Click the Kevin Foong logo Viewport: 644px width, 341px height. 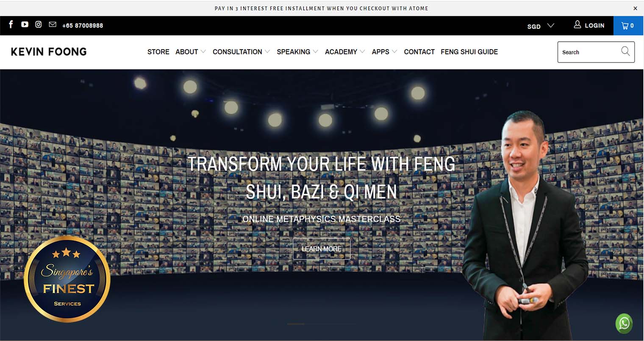49,52
